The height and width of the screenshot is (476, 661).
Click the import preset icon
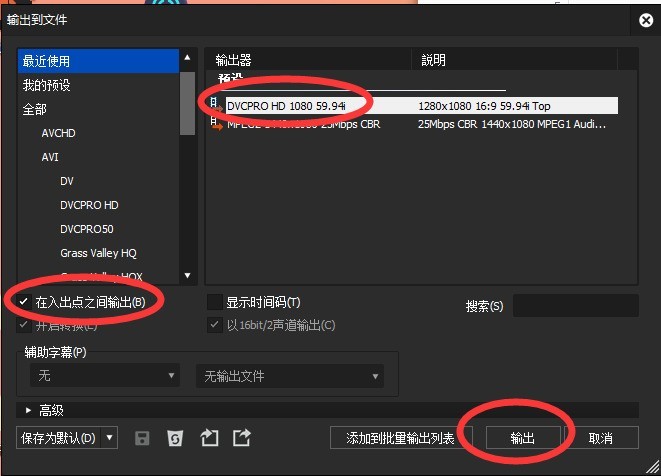coord(208,438)
